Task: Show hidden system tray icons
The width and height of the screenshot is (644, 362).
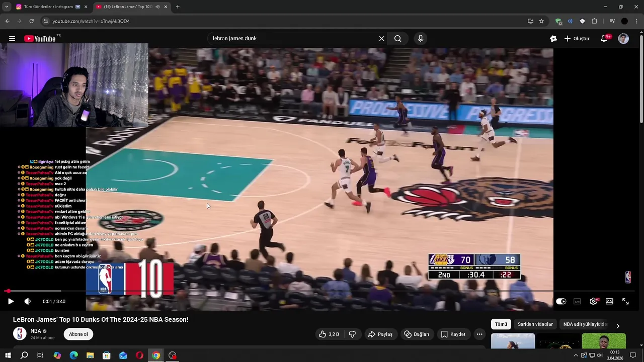Action: coord(576,355)
